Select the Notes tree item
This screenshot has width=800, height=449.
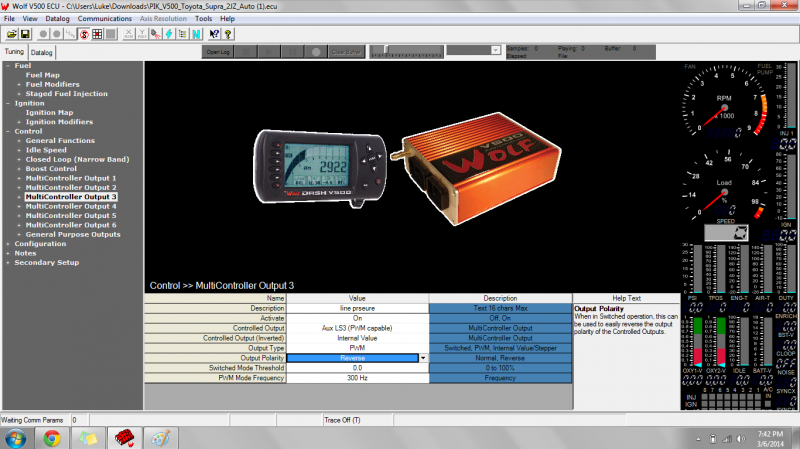25,254
